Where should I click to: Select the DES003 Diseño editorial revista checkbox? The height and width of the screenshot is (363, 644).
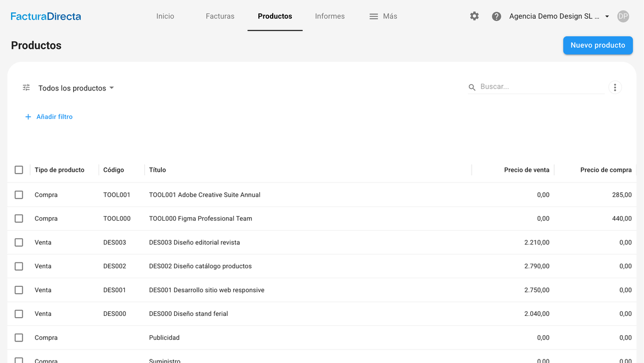19,243
